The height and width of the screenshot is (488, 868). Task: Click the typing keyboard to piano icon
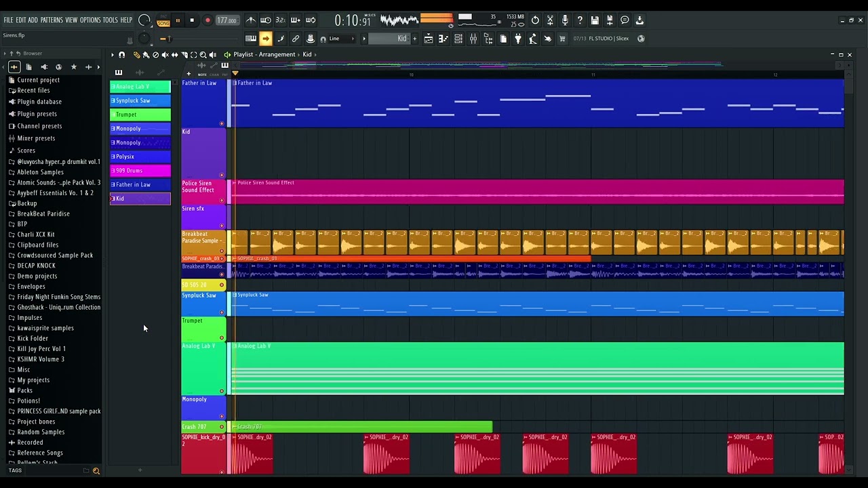251,39
